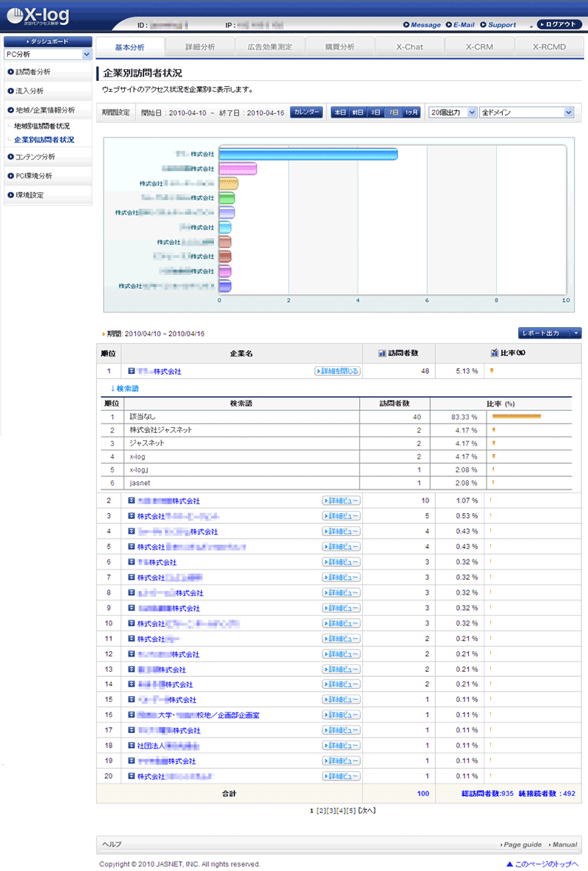Screen dimensions: 588x871
Task: Select the 本日 period toggle
Action: pos(340,112)
